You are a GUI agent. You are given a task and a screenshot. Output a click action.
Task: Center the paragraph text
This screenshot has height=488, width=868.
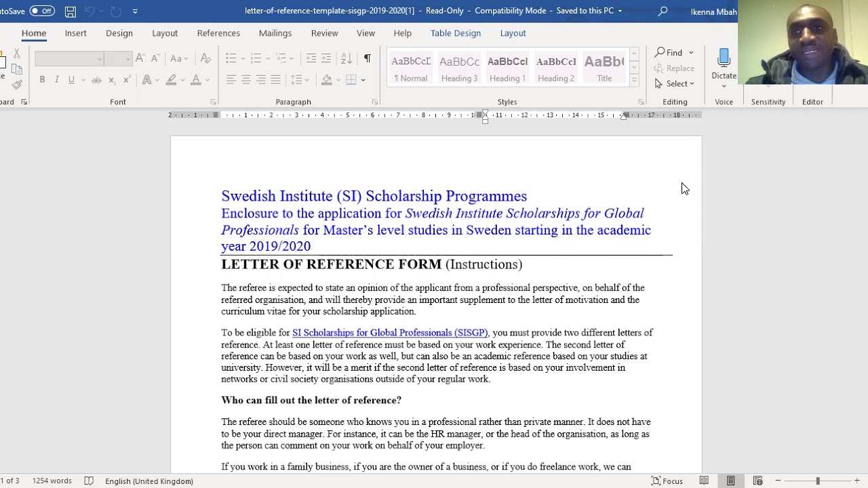246,80
